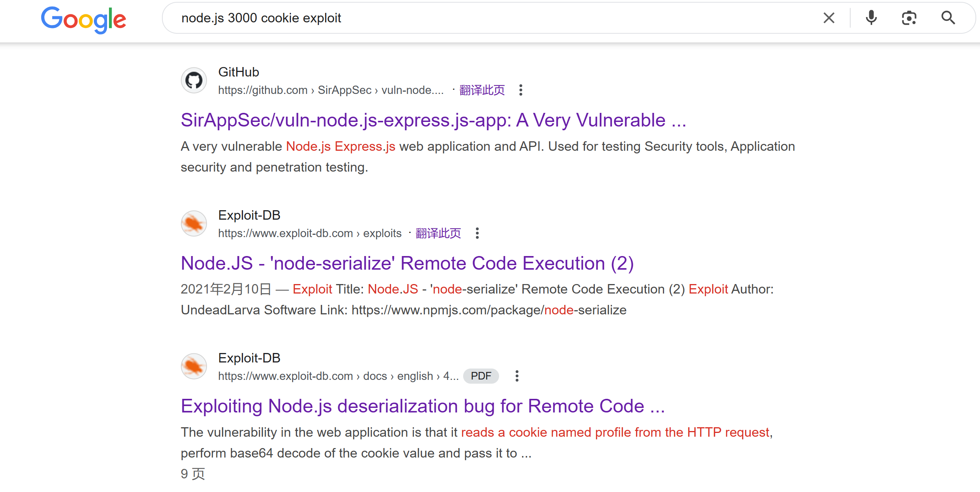Open the Exploiting Node.js deserialization bug result
980x492 pixels.
[x=423, y=406]
